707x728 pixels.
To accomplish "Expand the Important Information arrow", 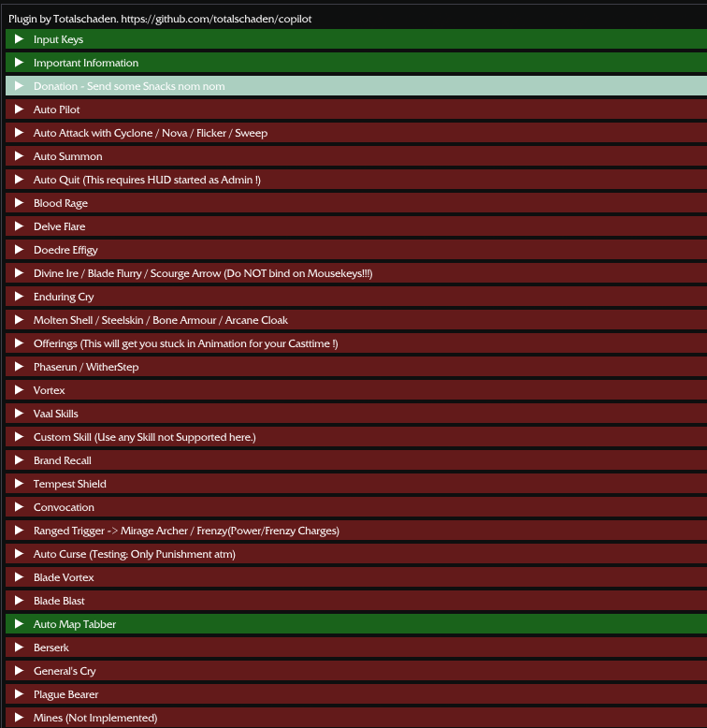I will click(19, 62).
